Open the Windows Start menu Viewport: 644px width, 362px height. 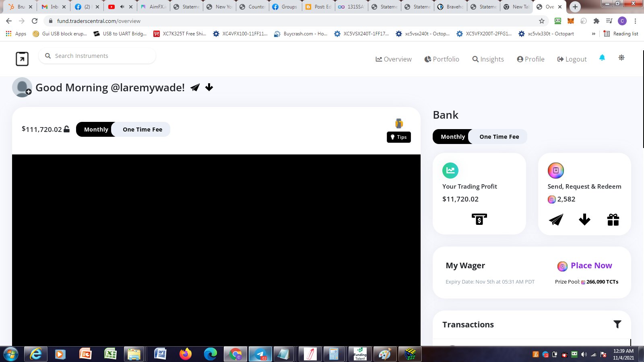[11, 354]
